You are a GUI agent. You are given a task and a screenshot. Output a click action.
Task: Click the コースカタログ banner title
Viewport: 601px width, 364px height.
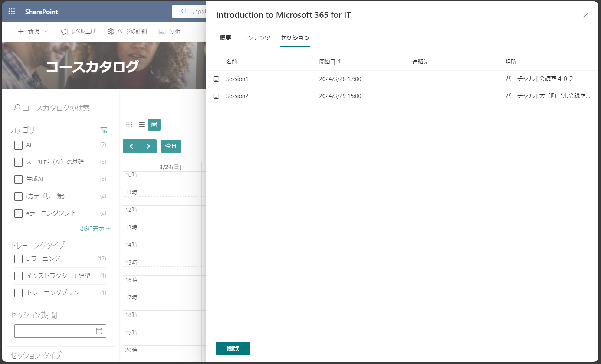(92, 67)
